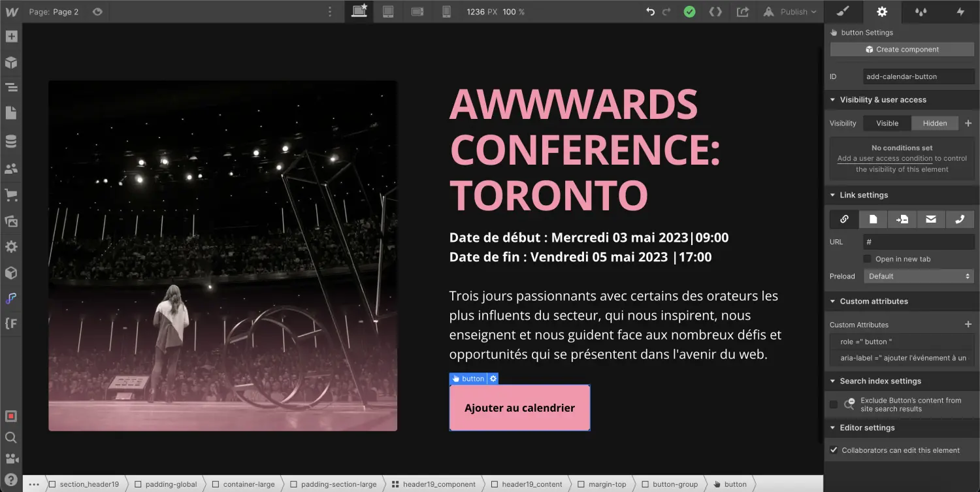Open the CMS collections panel
Image resolution: width=980 pixels, height=492 pixels.
point(11,140)
